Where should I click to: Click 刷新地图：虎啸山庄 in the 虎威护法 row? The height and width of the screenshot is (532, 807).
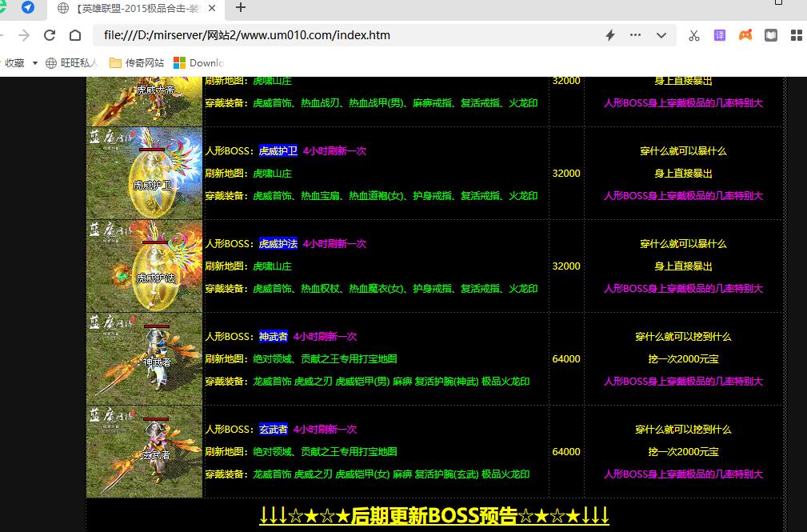248,266
